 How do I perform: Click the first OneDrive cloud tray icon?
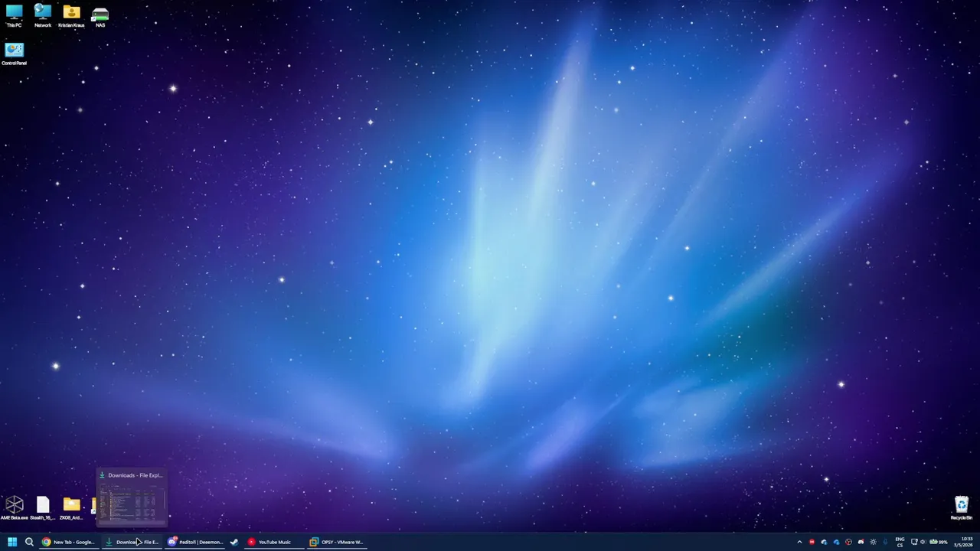pyautogui.click(x=824, y=542)
